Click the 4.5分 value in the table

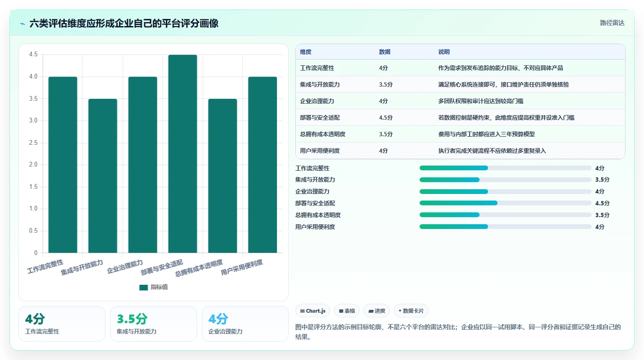pos(386,118)
